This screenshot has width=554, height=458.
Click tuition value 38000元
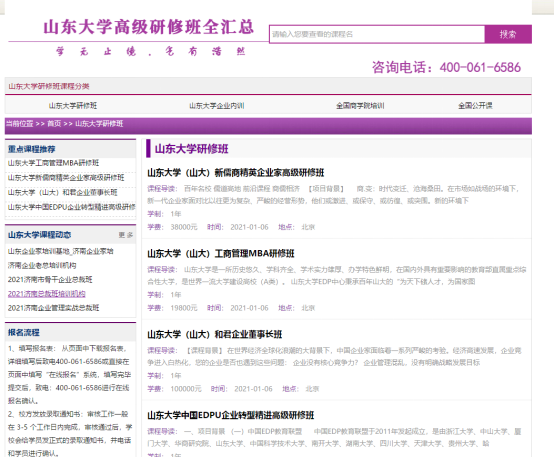pos(184,227)
